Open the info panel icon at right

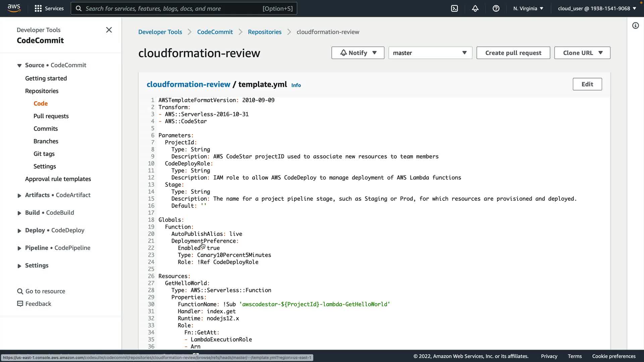[x=635, y=25]
